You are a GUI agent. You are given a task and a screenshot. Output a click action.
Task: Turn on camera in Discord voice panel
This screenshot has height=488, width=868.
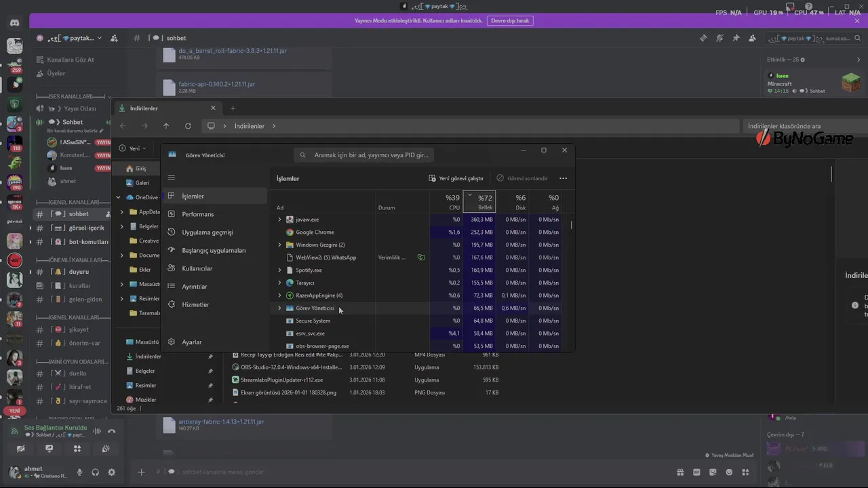(20, 449)
